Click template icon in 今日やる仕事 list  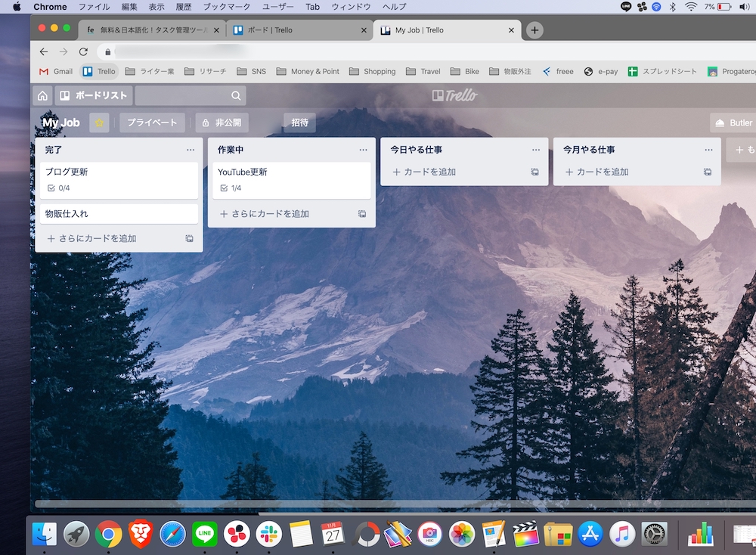tap(534, 172)
